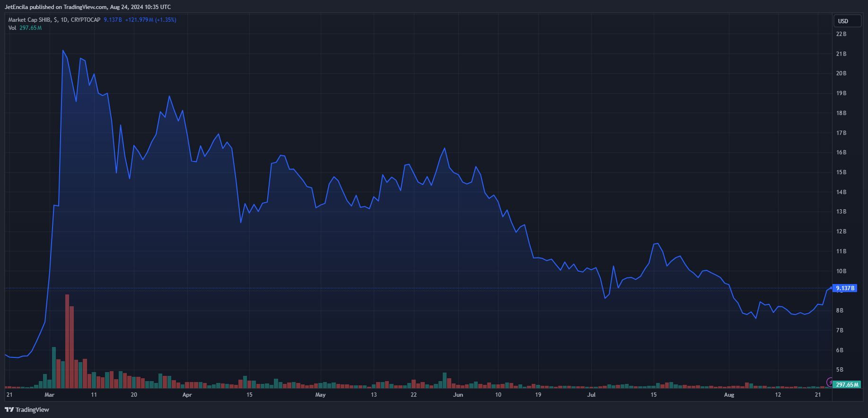Click the blue 9.137B price tag on the axis
The height and width of the screenshot is (418, 868).
coord(845,288)
